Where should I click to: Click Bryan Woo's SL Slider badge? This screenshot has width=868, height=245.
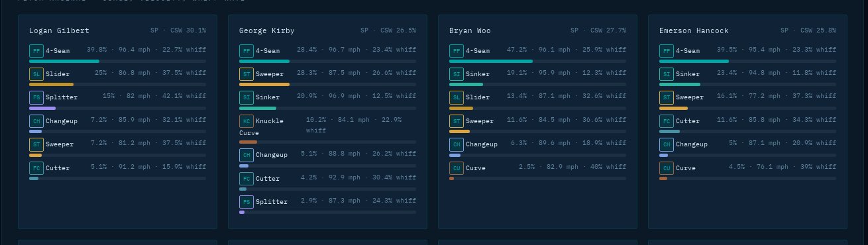coord(456,97)
